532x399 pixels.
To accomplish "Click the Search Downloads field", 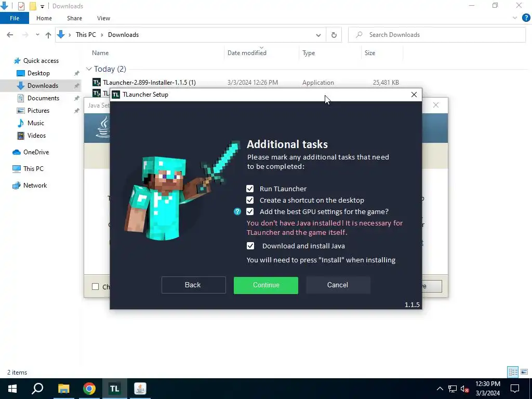I will point(437,35).
